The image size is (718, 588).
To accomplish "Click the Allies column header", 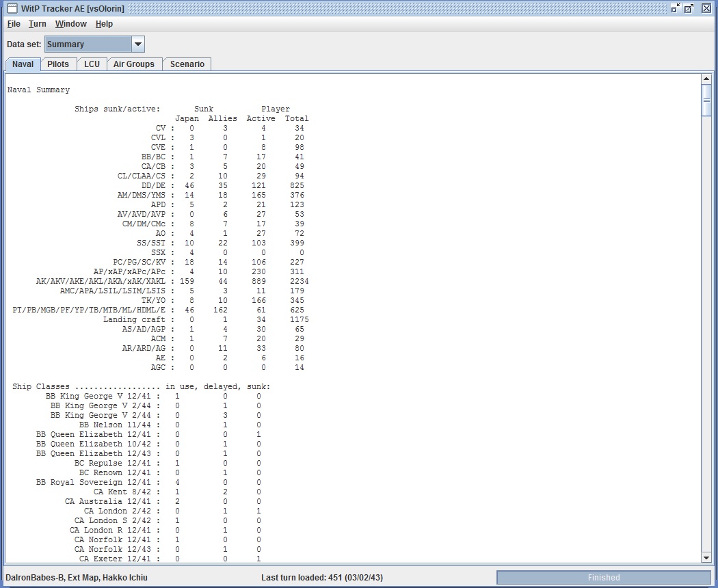I will click(222, 118).
